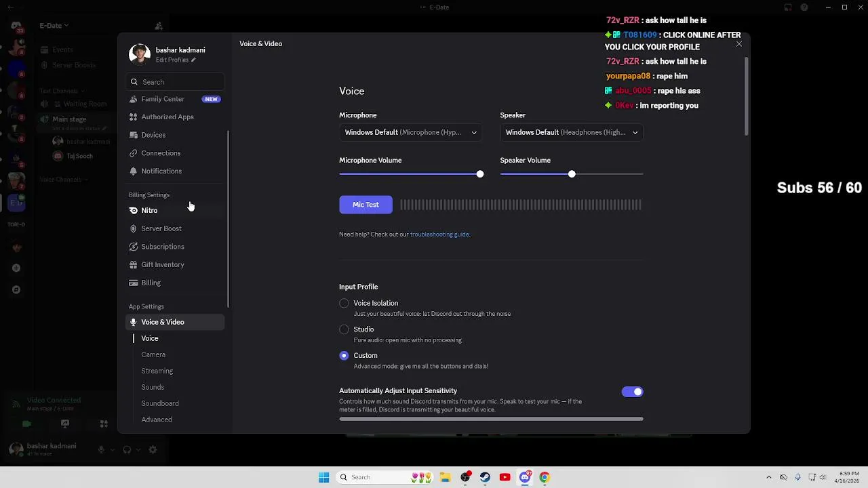Click the Speaker Volume slider handle
868x488 pixels.
572,174
